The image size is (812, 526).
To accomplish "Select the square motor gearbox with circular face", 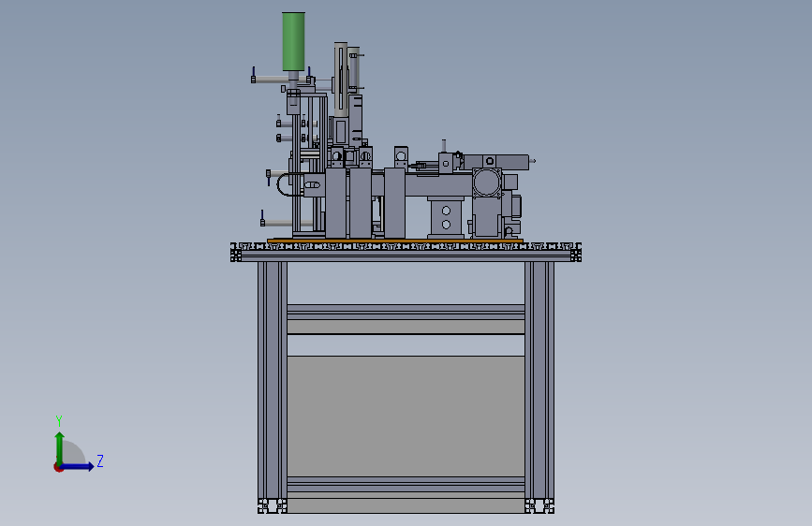I will click(x=487, y=183).
